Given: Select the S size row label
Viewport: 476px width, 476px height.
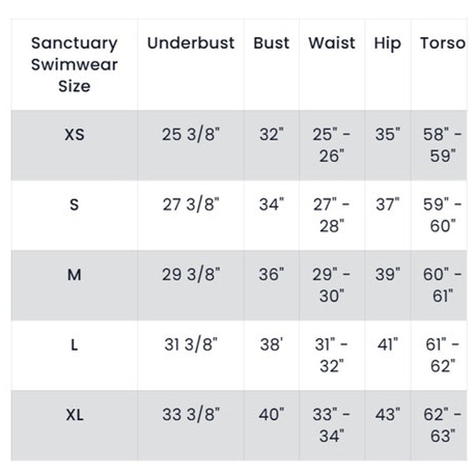Looking at the screenshot, I should 74,205.
